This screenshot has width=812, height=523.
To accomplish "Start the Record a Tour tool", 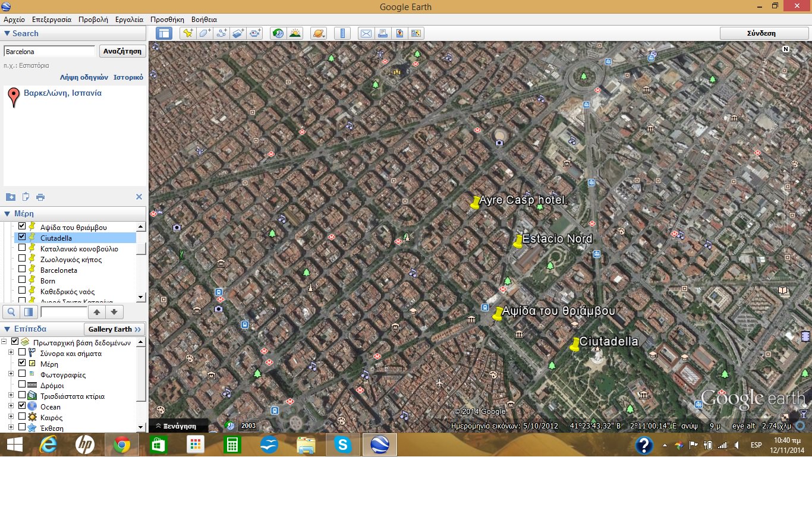I will 256,33.
